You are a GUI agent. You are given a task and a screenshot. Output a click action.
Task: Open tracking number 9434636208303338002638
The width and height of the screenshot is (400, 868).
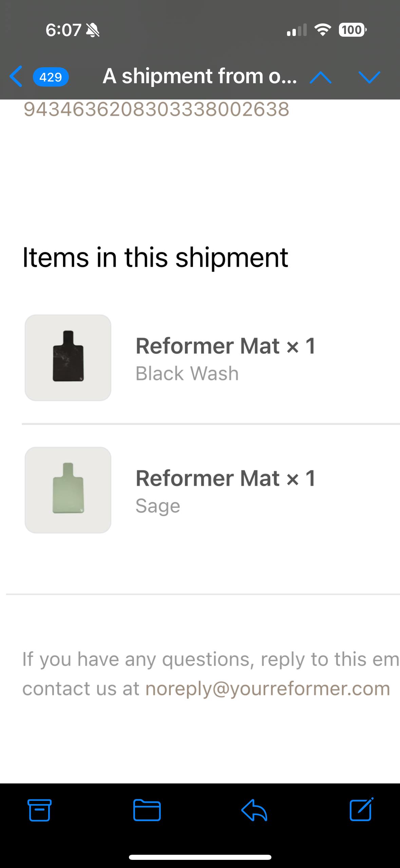pos(156,109)
